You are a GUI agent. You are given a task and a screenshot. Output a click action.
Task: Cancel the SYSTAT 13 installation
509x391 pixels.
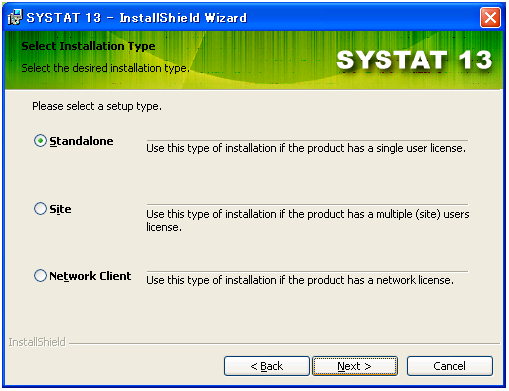click(449, 366)
